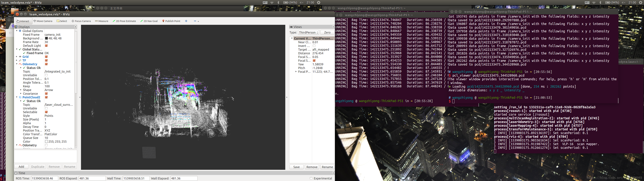The image size is (644, 181).
Task: Click the Duplicate display button
Action: pos(38,167)
